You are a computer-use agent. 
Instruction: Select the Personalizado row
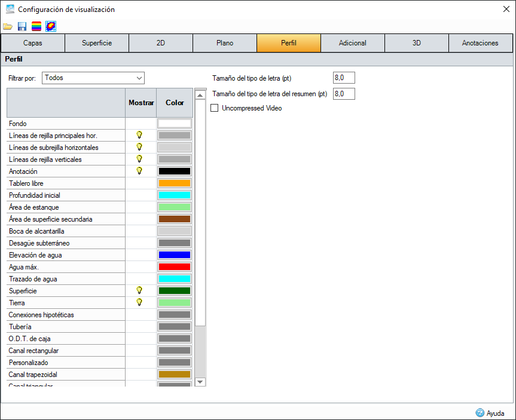tap(66, 363)
